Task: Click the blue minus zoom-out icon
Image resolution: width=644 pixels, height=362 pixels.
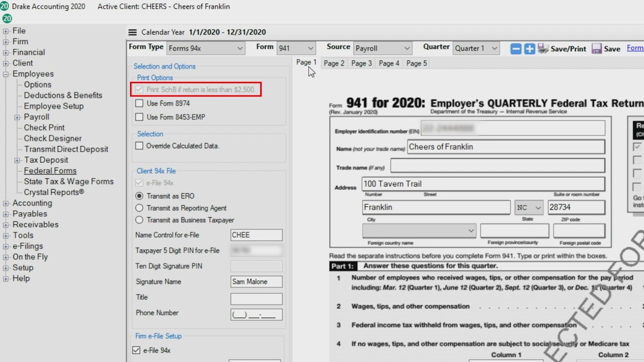Action: click(516, 49)
